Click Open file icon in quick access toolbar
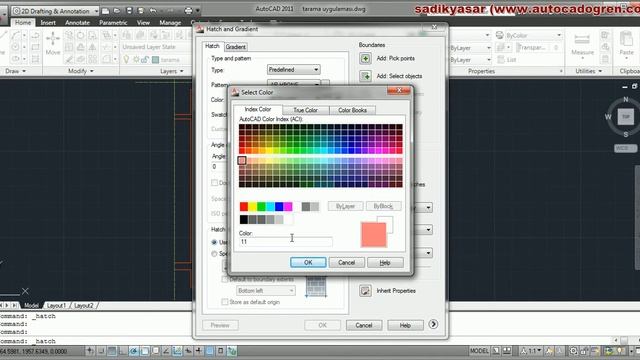640x360 pixels. [x=117, y=11]
